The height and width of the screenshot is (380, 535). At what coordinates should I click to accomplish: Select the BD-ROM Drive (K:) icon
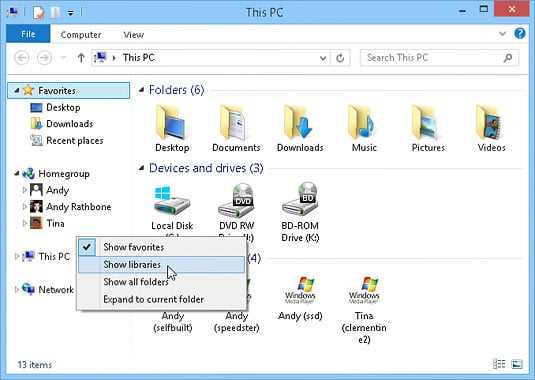pos(300,211)
